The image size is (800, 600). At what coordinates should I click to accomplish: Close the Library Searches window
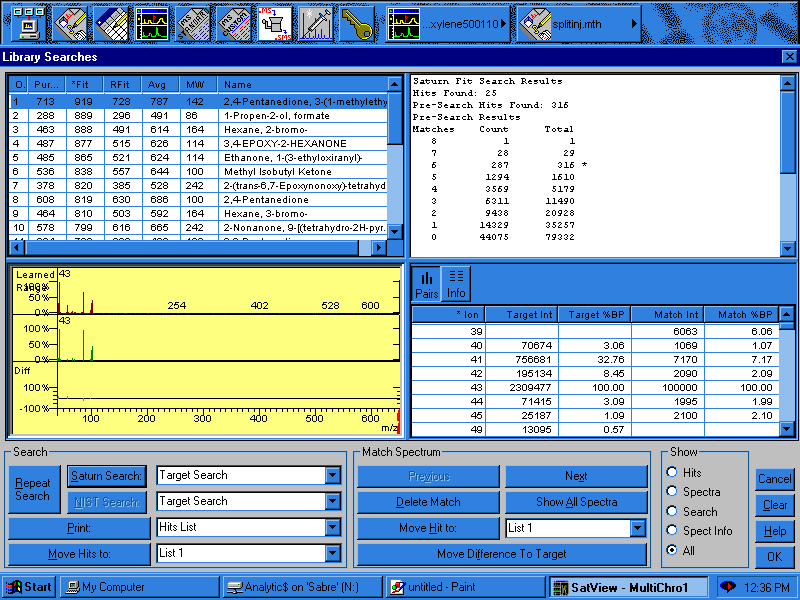coord(789,57)
